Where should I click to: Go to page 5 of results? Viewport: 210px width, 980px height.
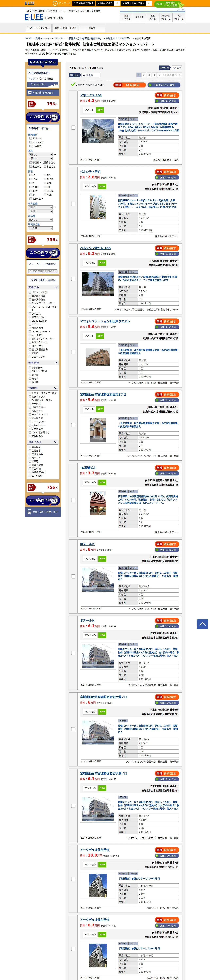click(x=159, y=75)
